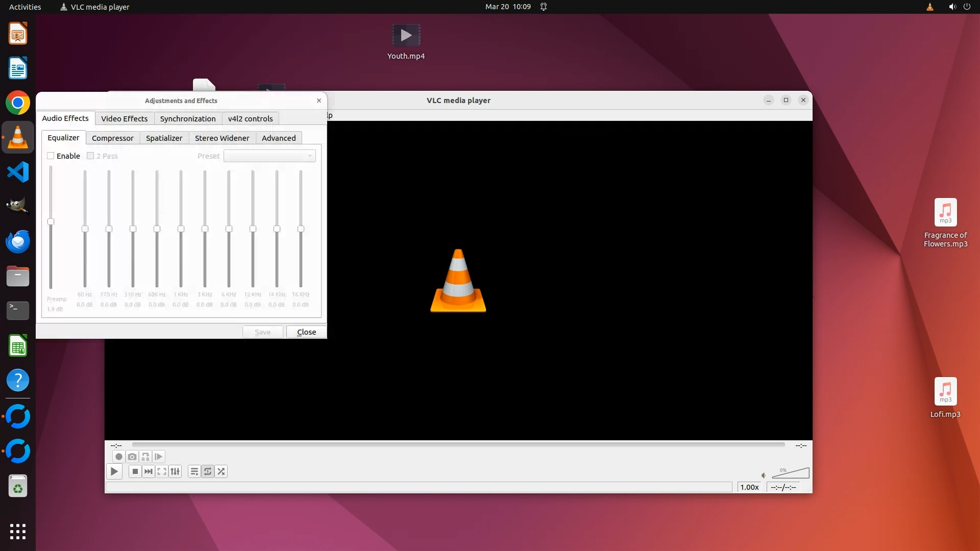Click the Stop playback button

135,471
